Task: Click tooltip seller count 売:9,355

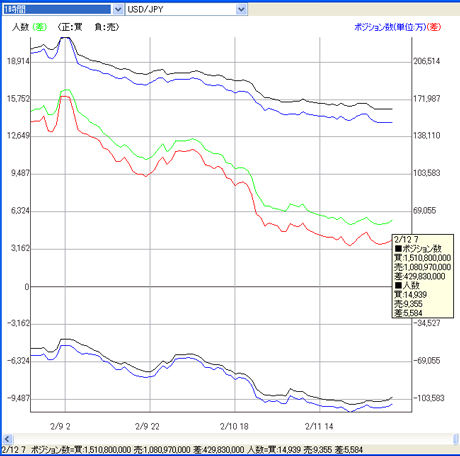Action: pos(408,304)
